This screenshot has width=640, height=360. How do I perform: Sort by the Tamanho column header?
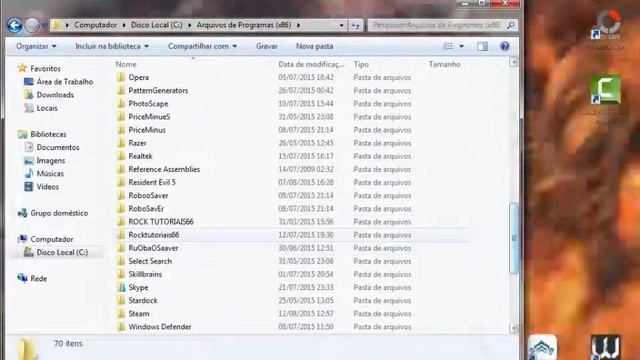tap(444, 64)
